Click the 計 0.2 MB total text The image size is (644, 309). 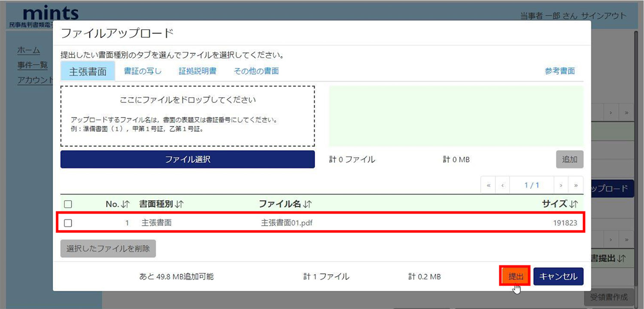tap(424, 276)
